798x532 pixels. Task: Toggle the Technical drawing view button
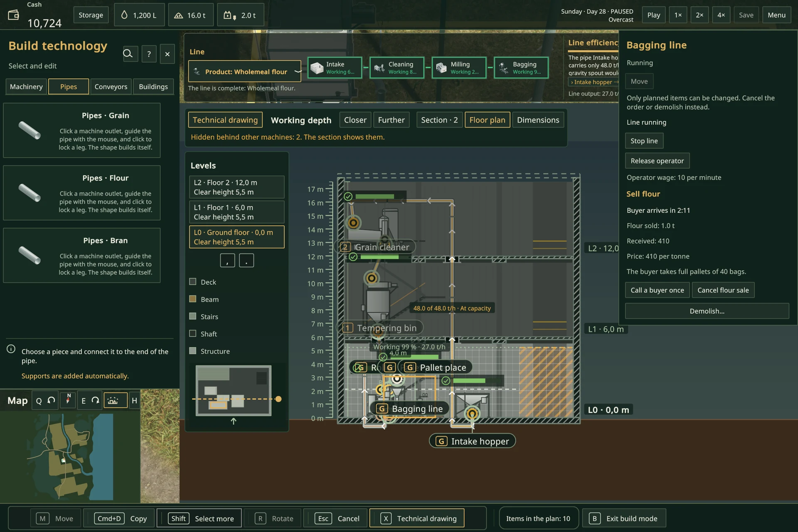pos(225,120)
